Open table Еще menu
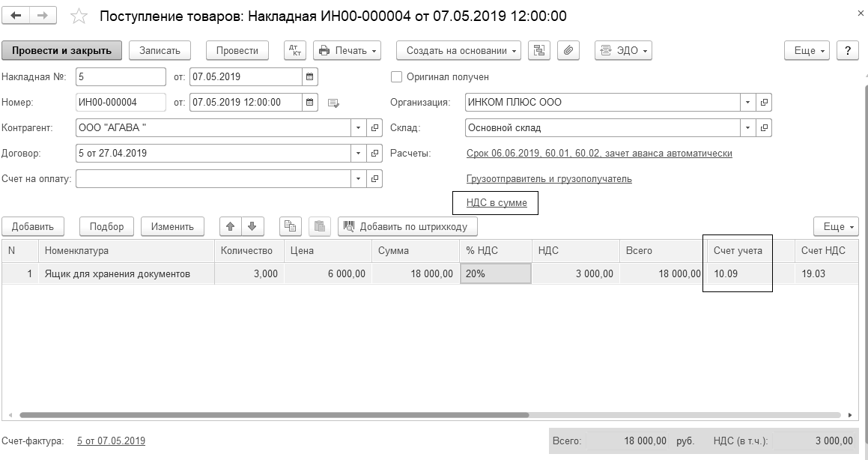 click(x=836, y=226)
